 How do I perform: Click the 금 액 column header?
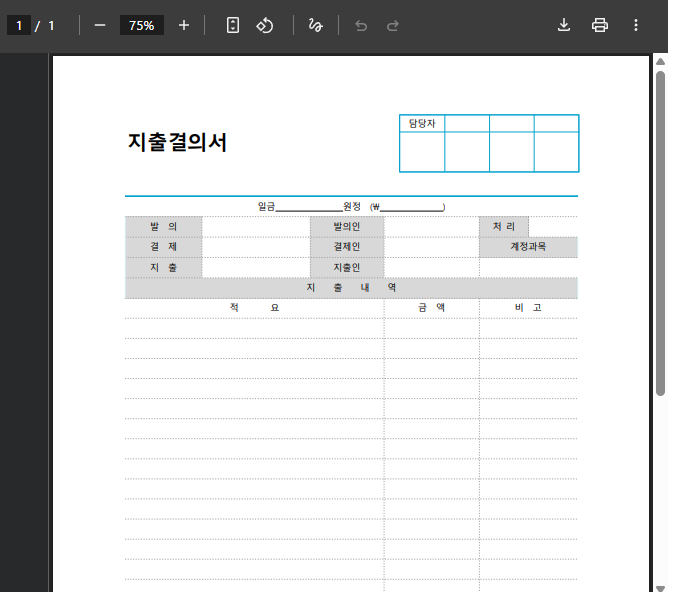[432, 308]
